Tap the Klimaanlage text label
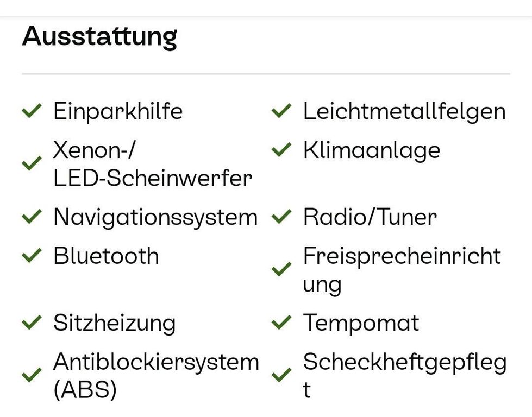 [x=372, y=150]
